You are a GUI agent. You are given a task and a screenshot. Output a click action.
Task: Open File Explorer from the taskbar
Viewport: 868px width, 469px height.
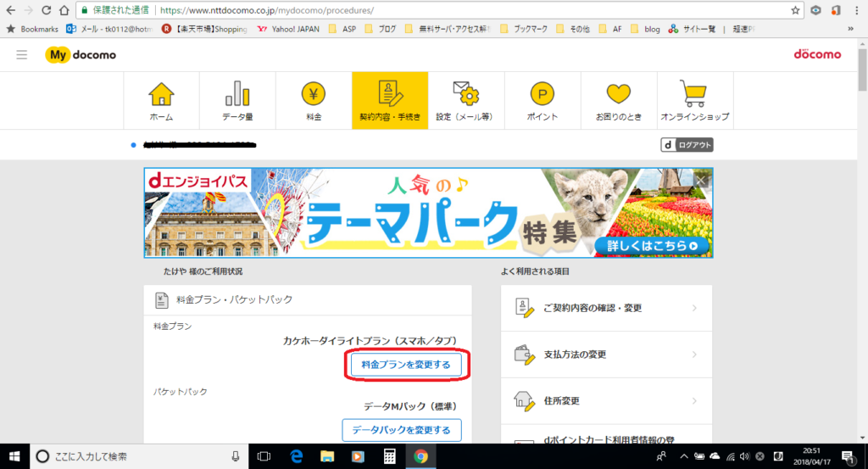[327, 456]
